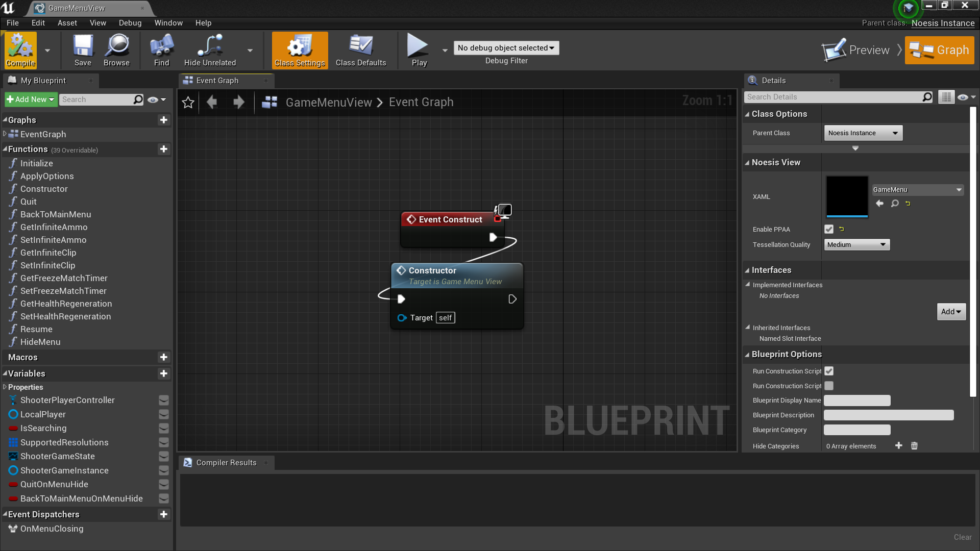The height and width of the screenshot is (551, 980).
Task: Open Browse to asset in content browser
Action: click(x=116, y=50)
